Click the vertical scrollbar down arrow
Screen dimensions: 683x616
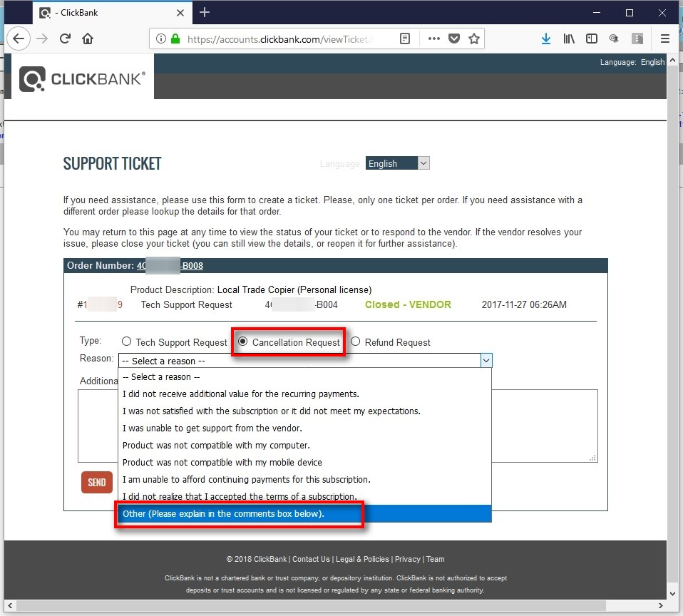point(672,593)
